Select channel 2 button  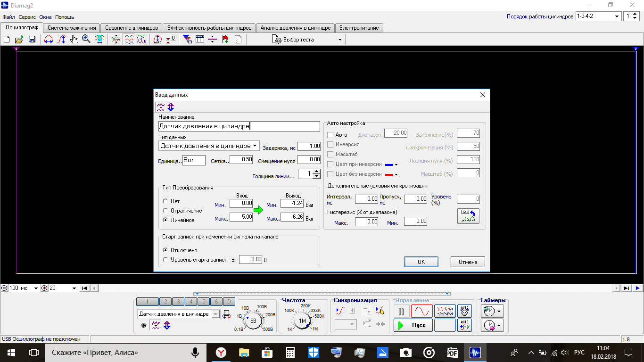pos(165,302)
